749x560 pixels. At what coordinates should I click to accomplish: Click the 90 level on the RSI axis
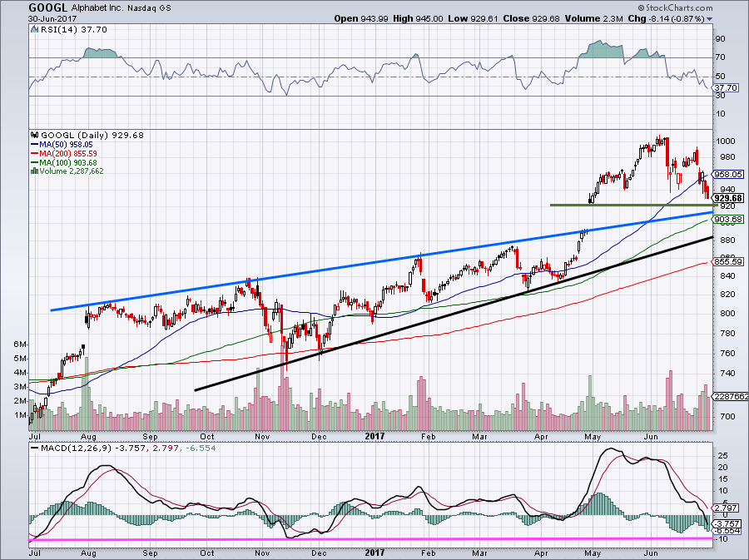721,38
